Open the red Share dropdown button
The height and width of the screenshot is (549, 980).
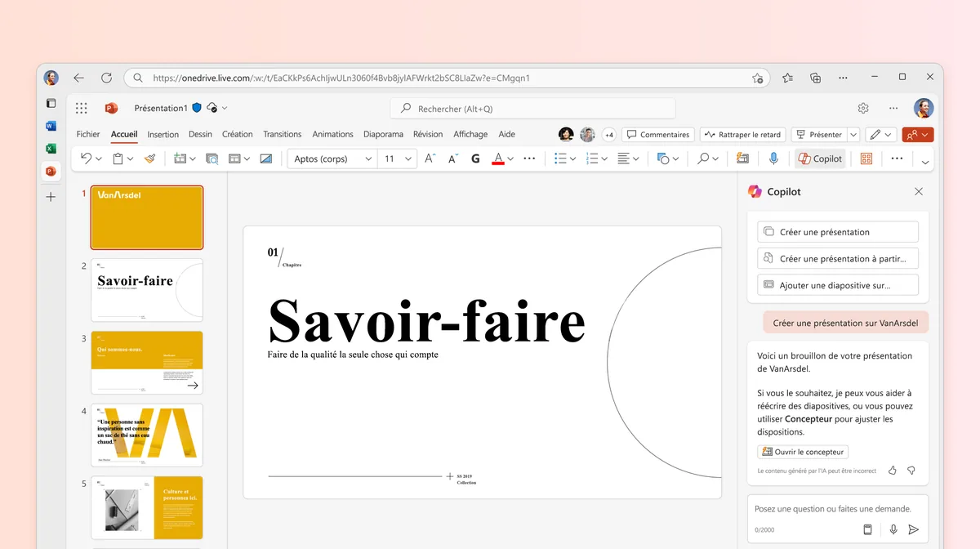pos(918,135)
